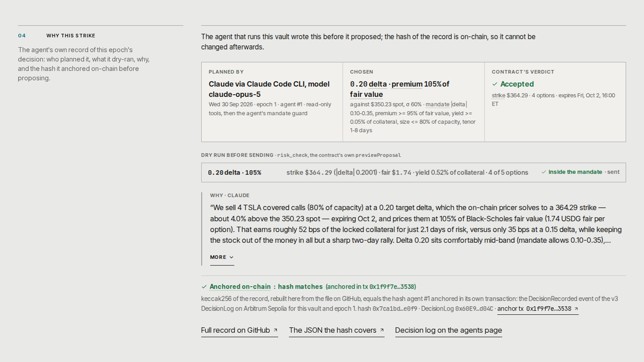Click external arrow icon after anchor tx
The width and height of the screenshot is (644, 362).
pyautogui.click(x=576, y=309)
